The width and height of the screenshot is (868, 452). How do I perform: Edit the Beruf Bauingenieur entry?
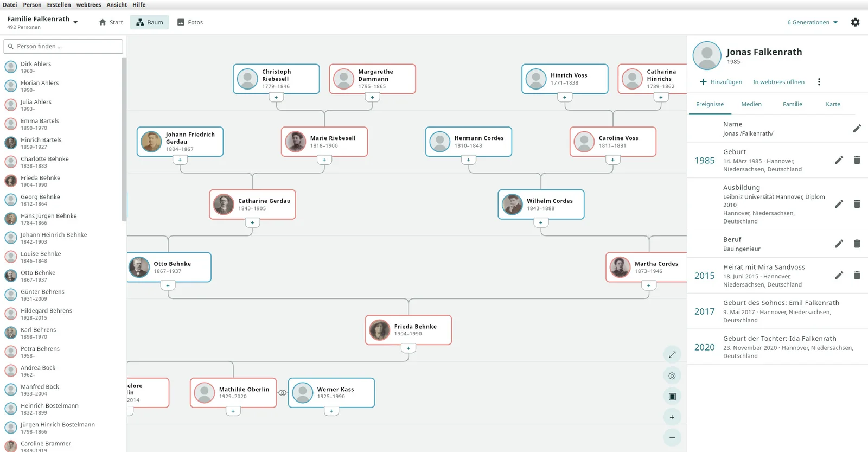839,244
